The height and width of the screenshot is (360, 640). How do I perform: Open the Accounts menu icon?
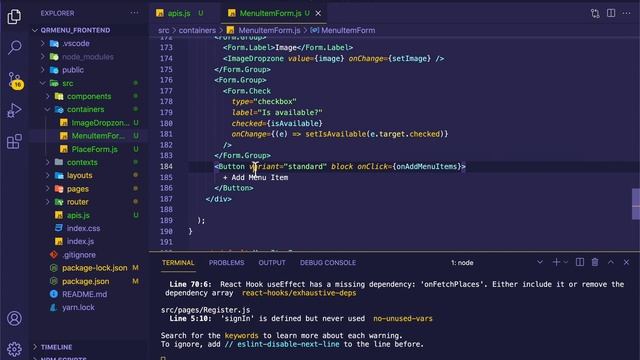click(14, 318)
